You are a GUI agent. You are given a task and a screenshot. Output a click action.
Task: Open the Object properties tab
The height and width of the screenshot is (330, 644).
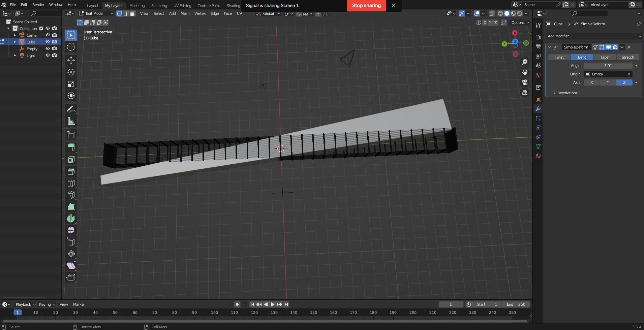(538, 99)
